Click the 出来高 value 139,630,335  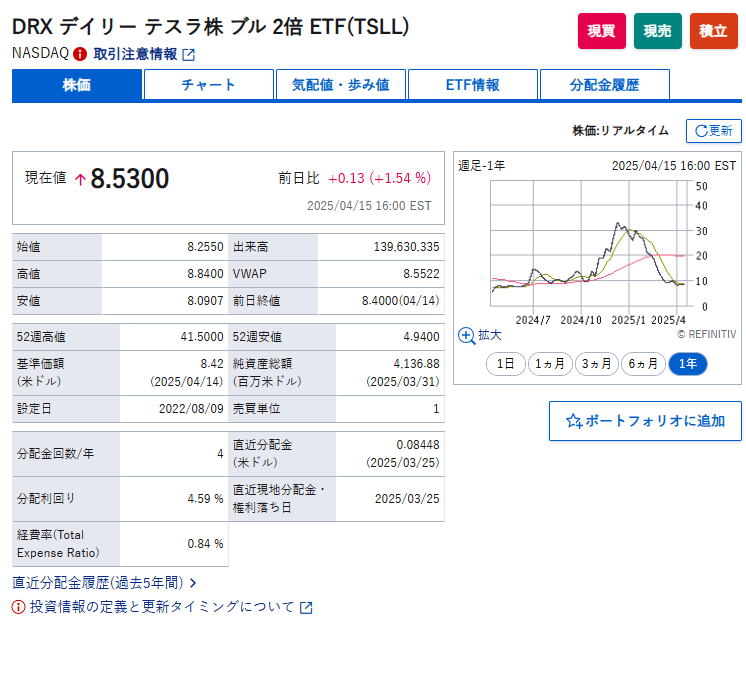(x=406, y=247)
